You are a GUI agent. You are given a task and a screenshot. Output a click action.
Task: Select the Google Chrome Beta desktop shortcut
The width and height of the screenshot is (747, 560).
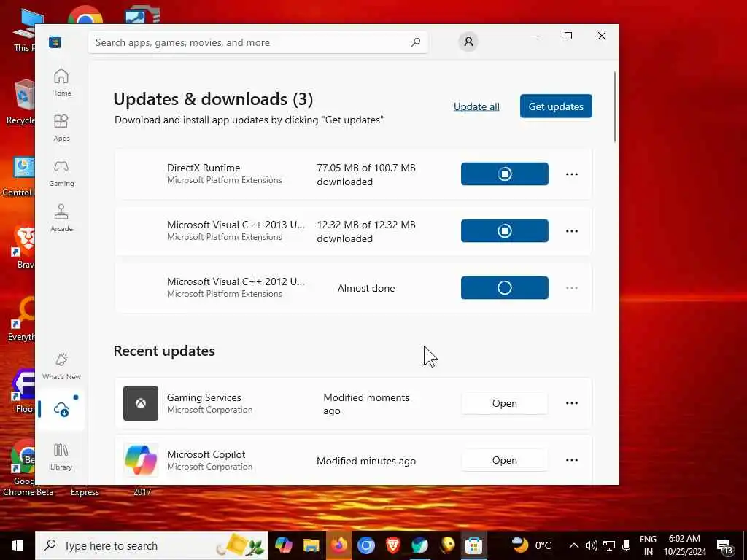click(x=25, y=469)
